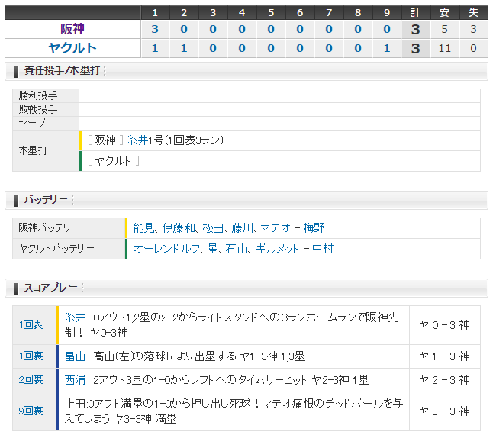
Task: Click 阪神 errors value 3 in 失 column
Action: [473, 29]
